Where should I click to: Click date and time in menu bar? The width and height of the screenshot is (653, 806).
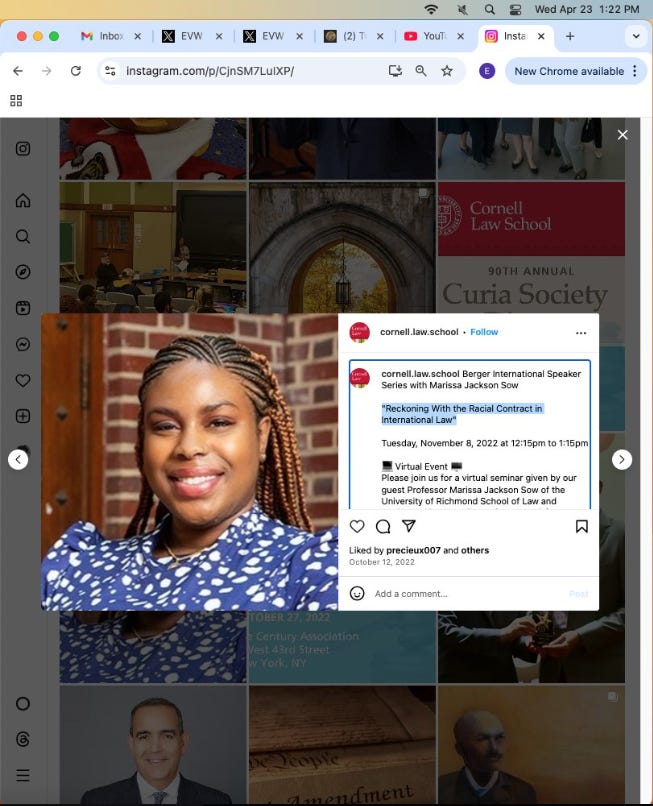(x=586, y=9)
